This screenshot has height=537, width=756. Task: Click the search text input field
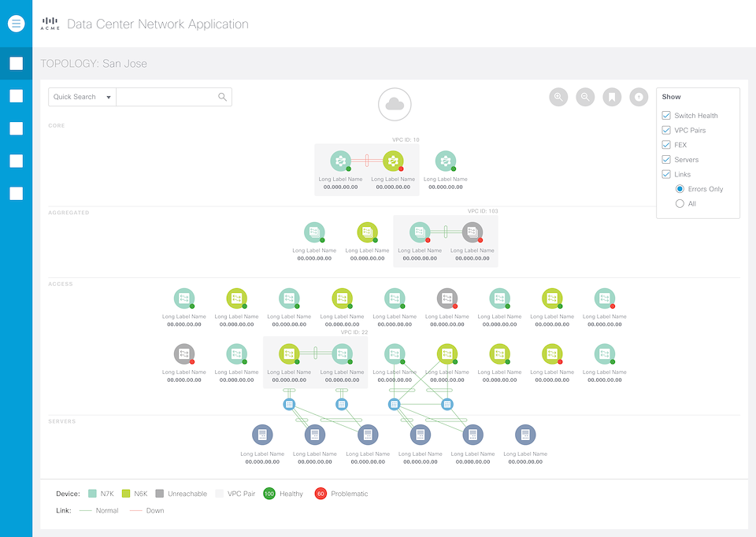click(x=166, y=97)
